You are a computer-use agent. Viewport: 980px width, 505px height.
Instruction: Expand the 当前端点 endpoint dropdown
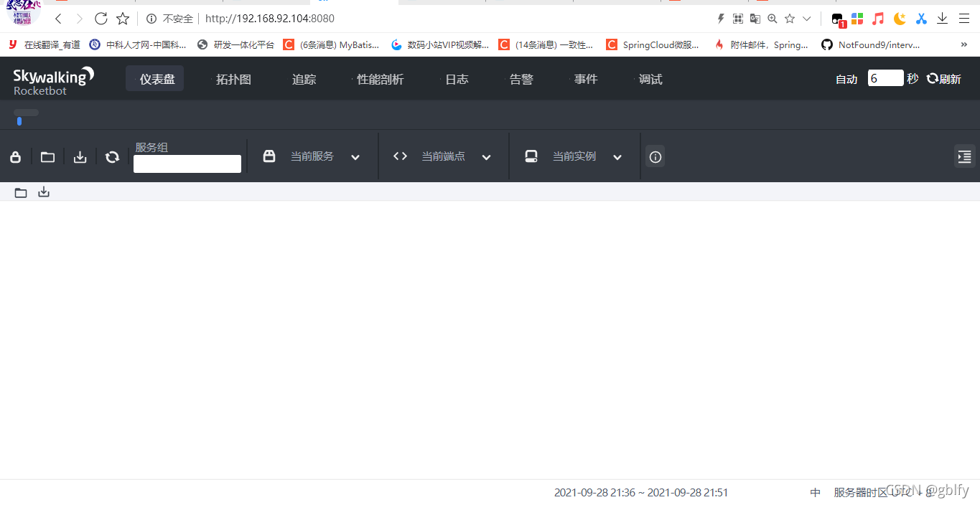click(x=486, y=157)
